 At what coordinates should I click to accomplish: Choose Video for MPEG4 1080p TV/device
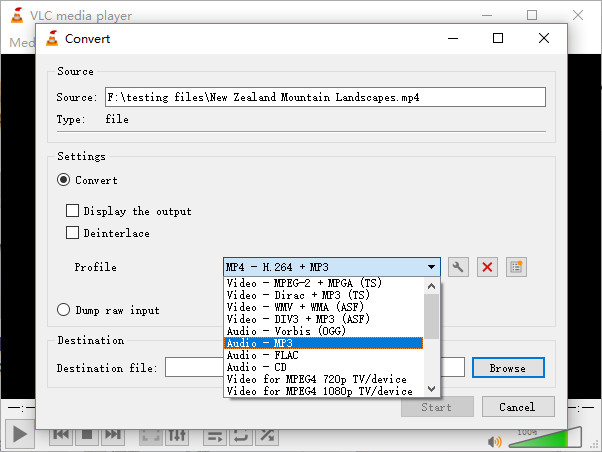[x=323, y=391]
